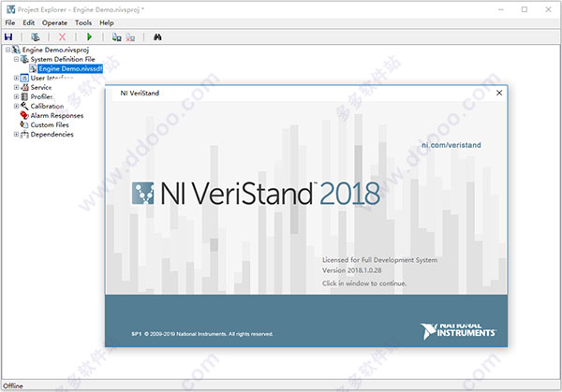Click the User Interface node icon
This screenshot has height=392, width=562.
pyautogui.click(x=24, y=78)
